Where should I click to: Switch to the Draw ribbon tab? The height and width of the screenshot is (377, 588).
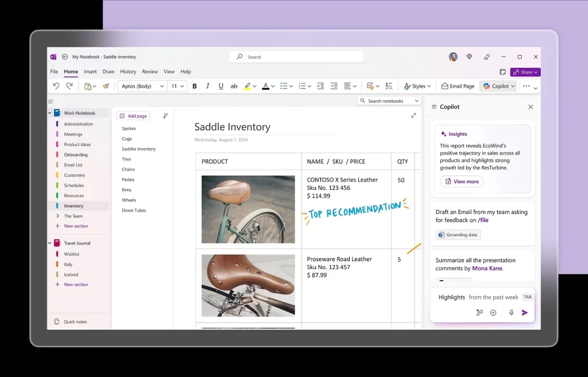tap(109, 71)
